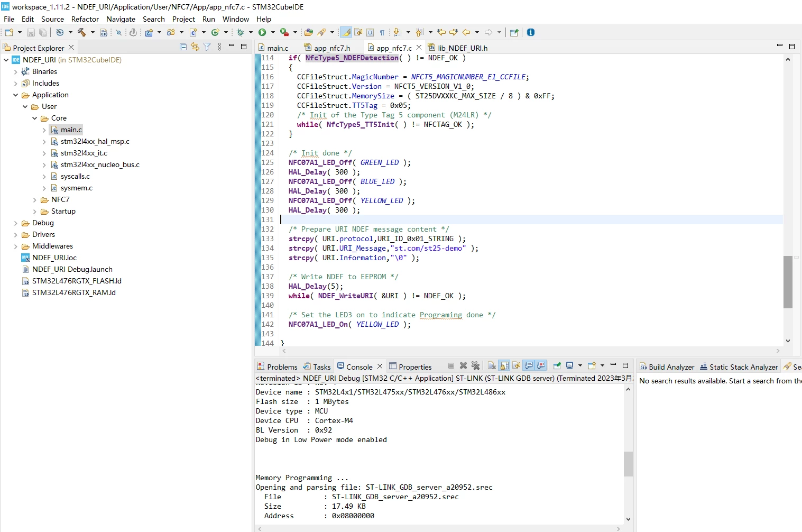Toggle Show Console on Standard Out
Image resolution: width=802 pixels, height=532 pixels.
pyautogui.click(x=529, y=365)
